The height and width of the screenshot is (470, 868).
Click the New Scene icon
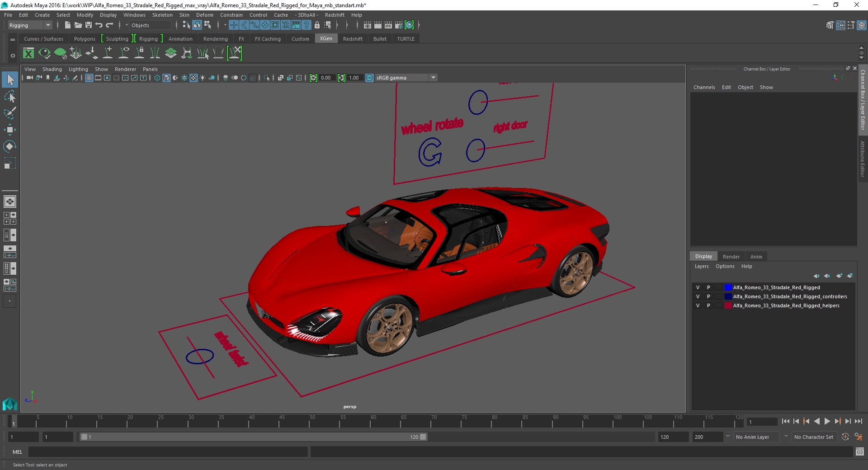point(67,25)
